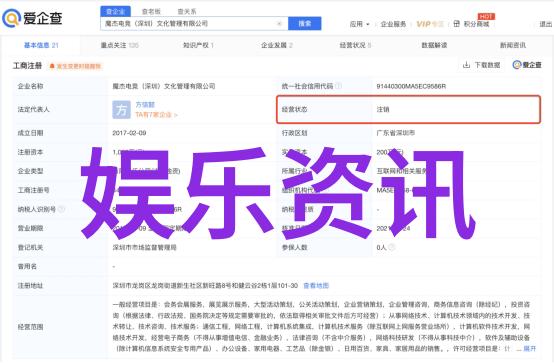554x363 pixels.
Task: Expand TA有7家企业 arrow link
Action: [x=157, y=115]
